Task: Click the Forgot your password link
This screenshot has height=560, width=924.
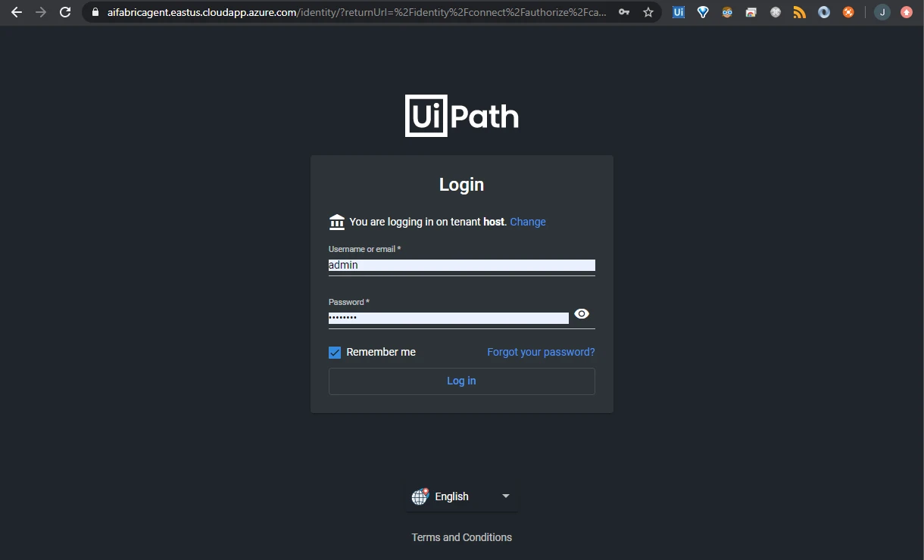Action: pyautogui.click(x=541, y=352)
